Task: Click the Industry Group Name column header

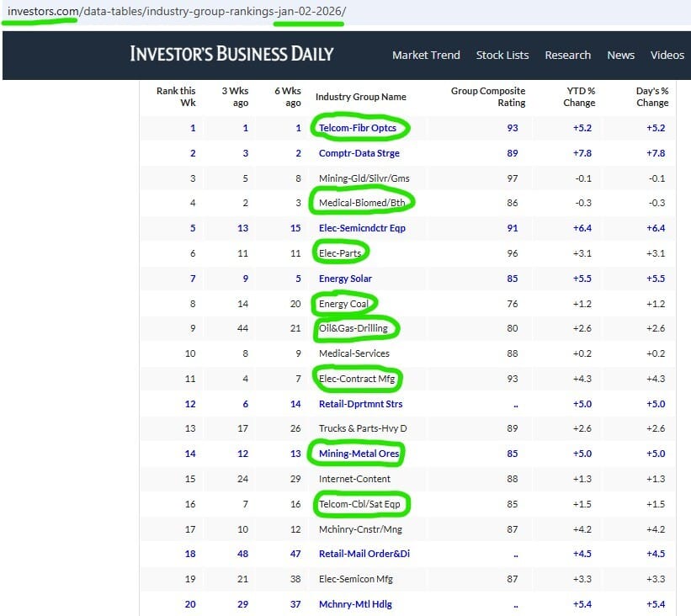Action: click(361, 97)
